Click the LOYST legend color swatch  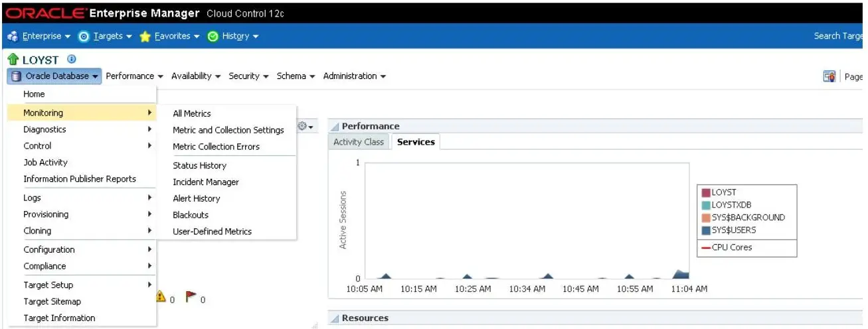tap(706, 192)
